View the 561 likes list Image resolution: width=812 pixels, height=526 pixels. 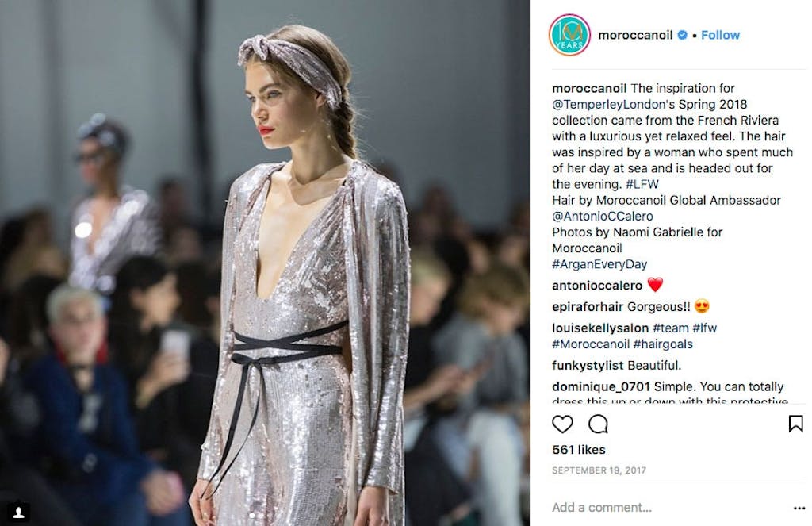pos(578,450)
